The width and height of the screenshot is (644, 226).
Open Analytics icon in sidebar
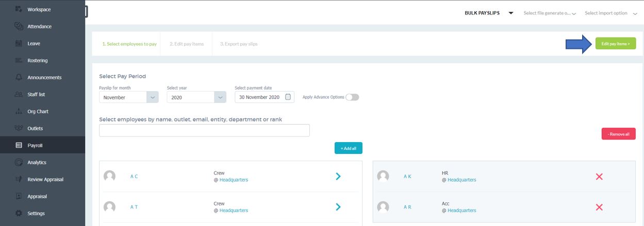pyautogui.click(x=19, y=162)
